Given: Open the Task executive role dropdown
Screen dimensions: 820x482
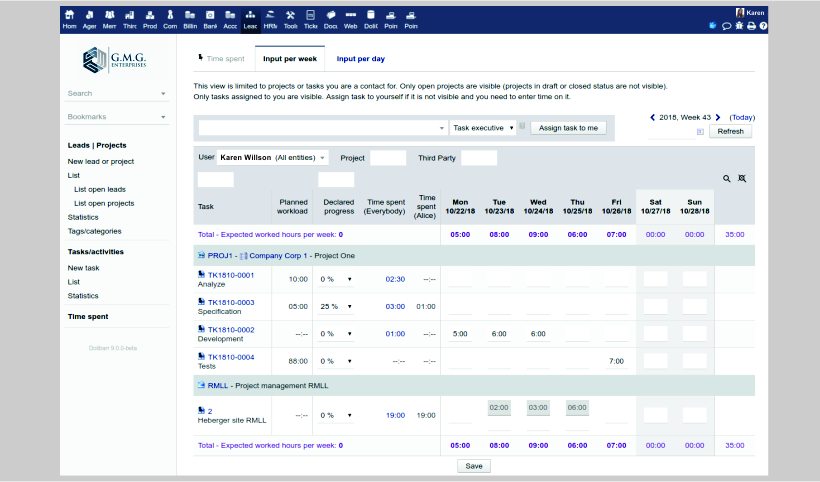Looking at the screenshot, I should [x=483, y=128].
